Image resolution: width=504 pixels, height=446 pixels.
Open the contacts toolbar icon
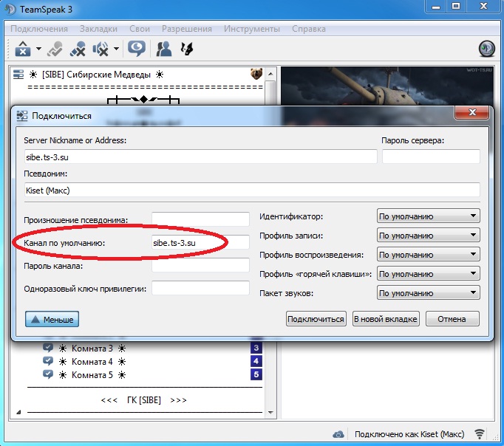[x=163, y=49]
